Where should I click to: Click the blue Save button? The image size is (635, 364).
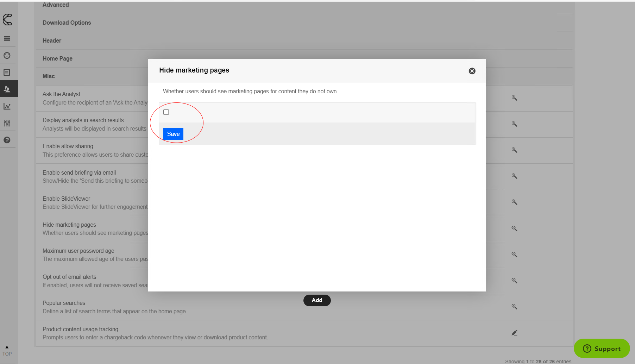(x=173, y=134)
